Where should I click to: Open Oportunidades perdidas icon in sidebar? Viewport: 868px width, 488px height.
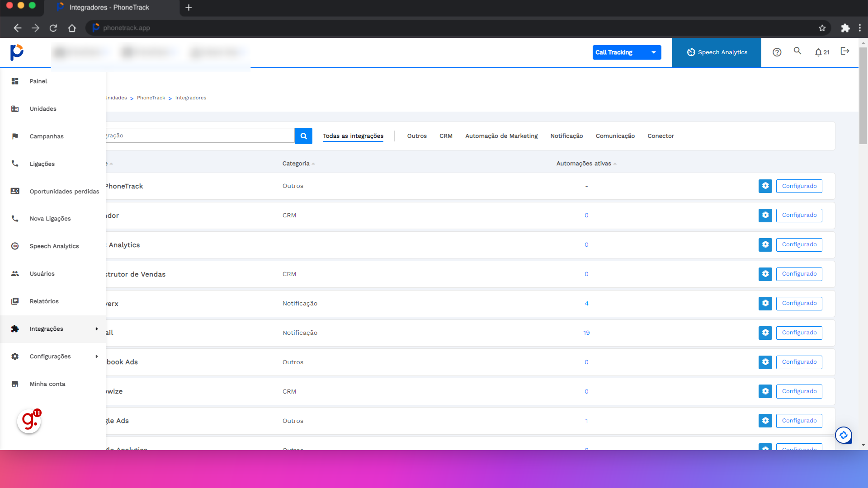point(15,191)
